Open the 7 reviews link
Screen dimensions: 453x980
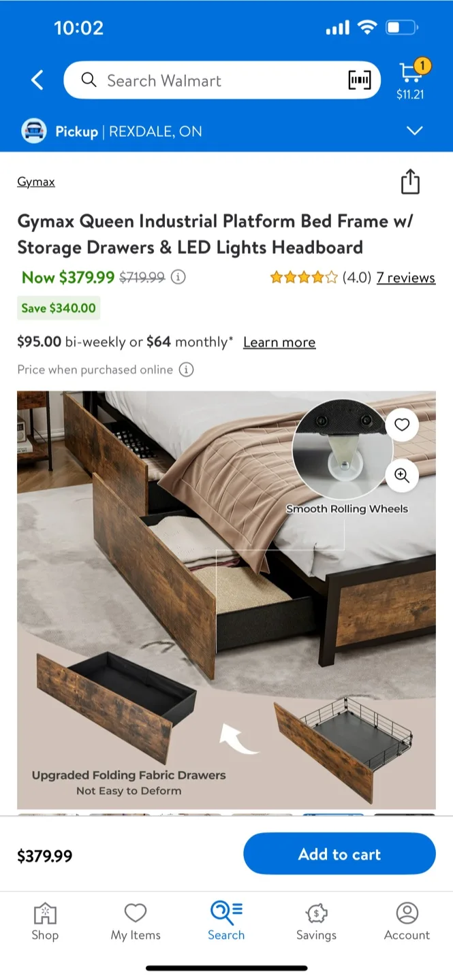pyautogui.click(x=406, y=278)
